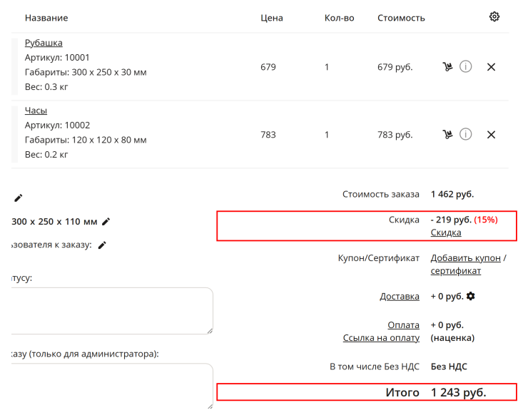This screenshot has width=528, height=420.
Task: Click Название column header
Action: point(46,18)
